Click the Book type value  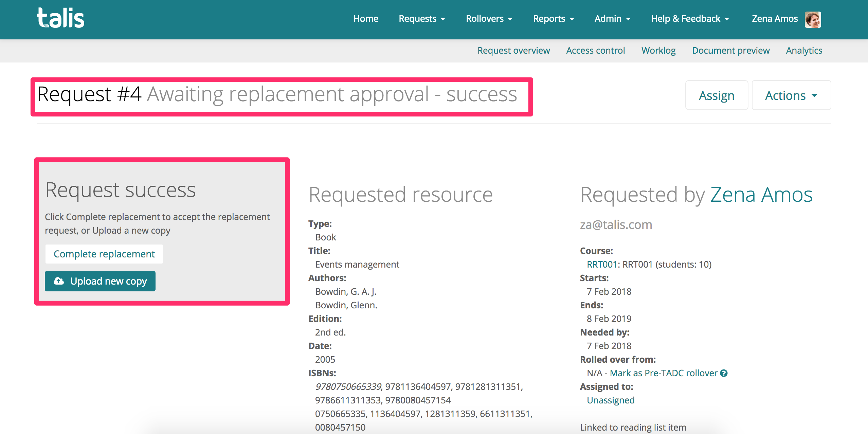coord(325,237)
